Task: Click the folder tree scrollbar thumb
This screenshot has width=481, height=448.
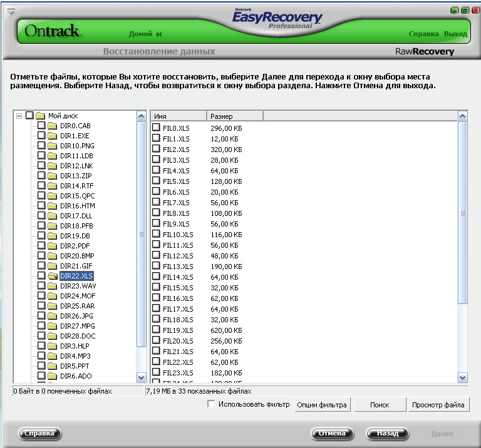Action: point(141,235)
